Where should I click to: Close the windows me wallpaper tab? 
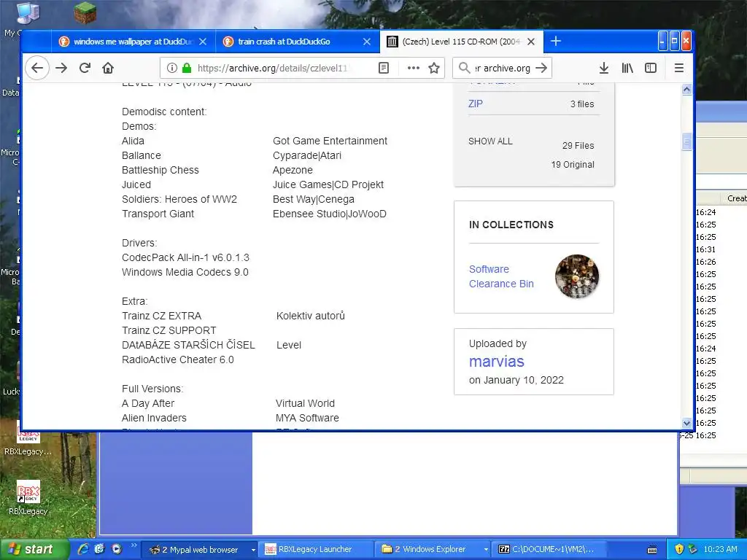203,42
